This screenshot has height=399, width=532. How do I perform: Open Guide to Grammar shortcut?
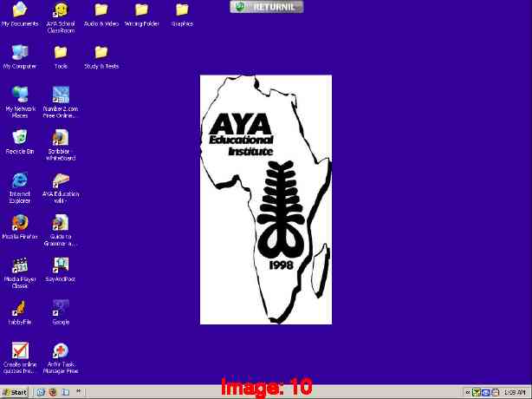pos(61,230)
